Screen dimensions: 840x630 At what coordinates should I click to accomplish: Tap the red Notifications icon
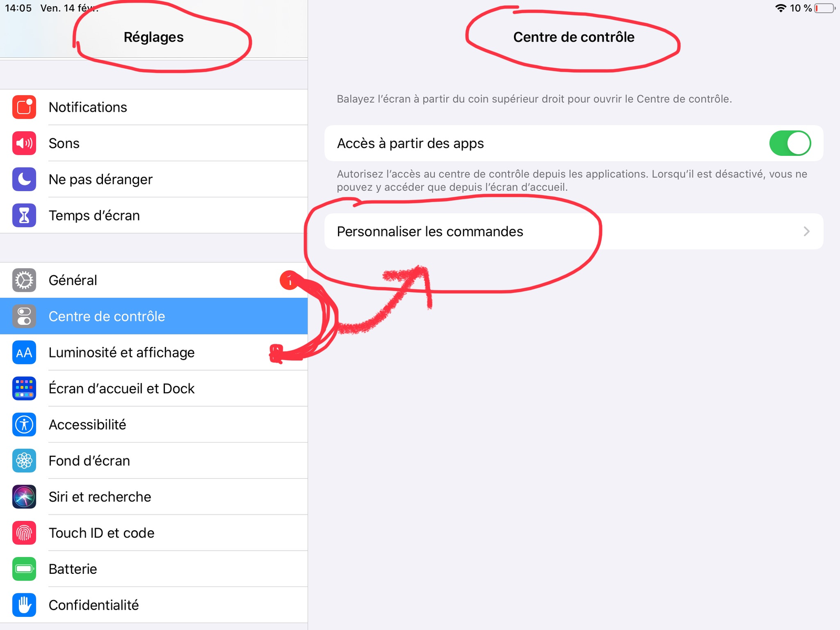[x=24, y=107]
